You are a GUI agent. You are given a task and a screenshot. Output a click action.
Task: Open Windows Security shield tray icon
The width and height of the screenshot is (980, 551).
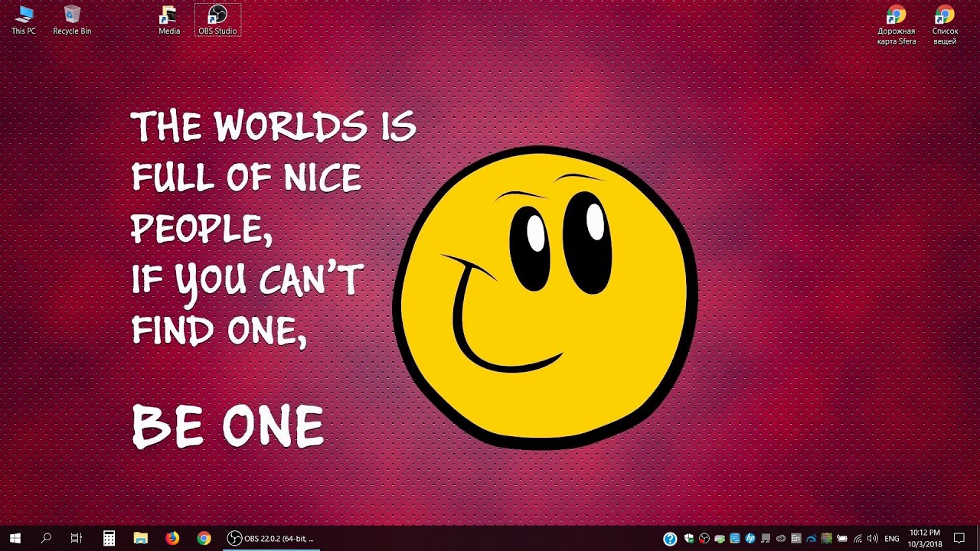[x=689, y=539]
